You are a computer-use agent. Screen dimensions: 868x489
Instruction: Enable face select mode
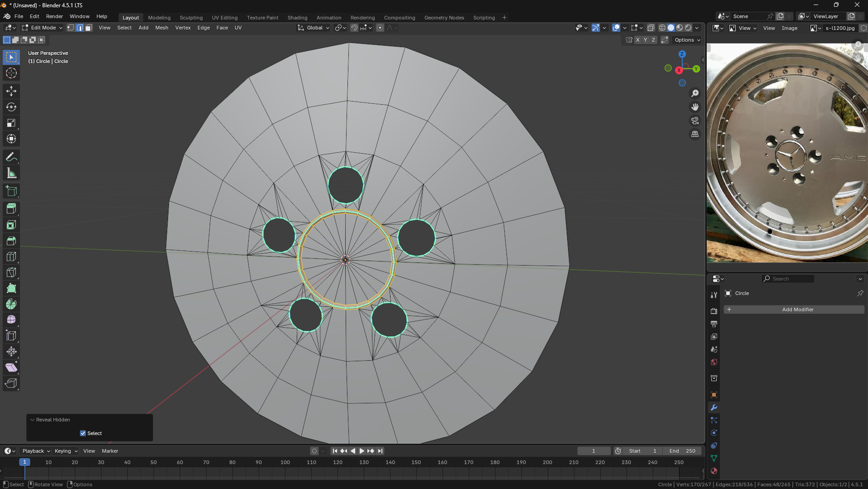click(x=89, y=28)
